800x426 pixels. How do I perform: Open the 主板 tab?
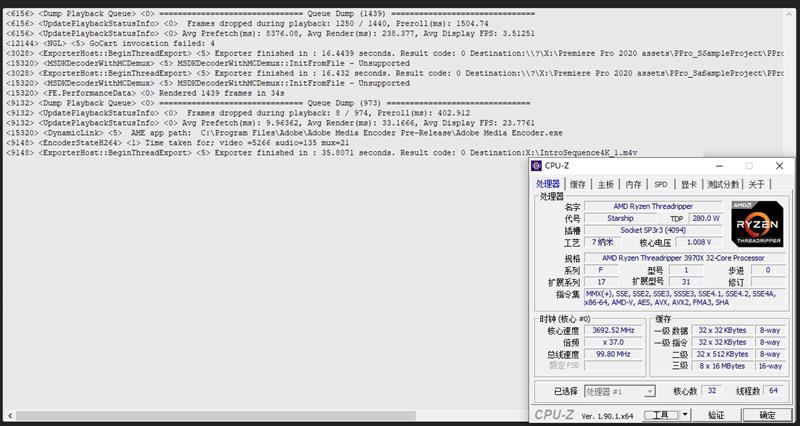[605, 184]
